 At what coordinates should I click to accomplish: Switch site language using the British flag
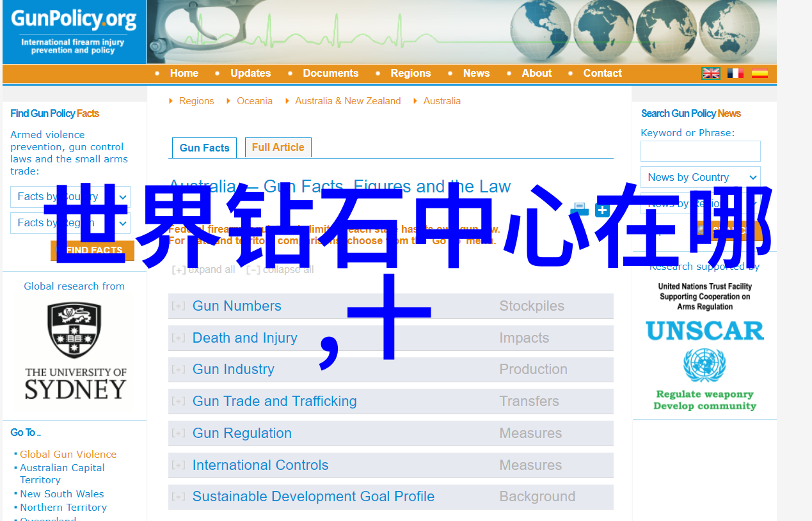click(711, 74)
